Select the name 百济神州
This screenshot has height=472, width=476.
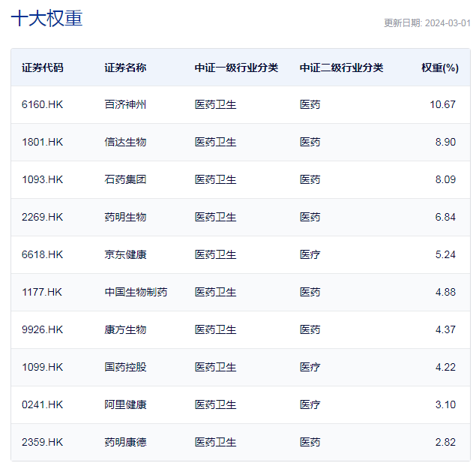point(125,104)
